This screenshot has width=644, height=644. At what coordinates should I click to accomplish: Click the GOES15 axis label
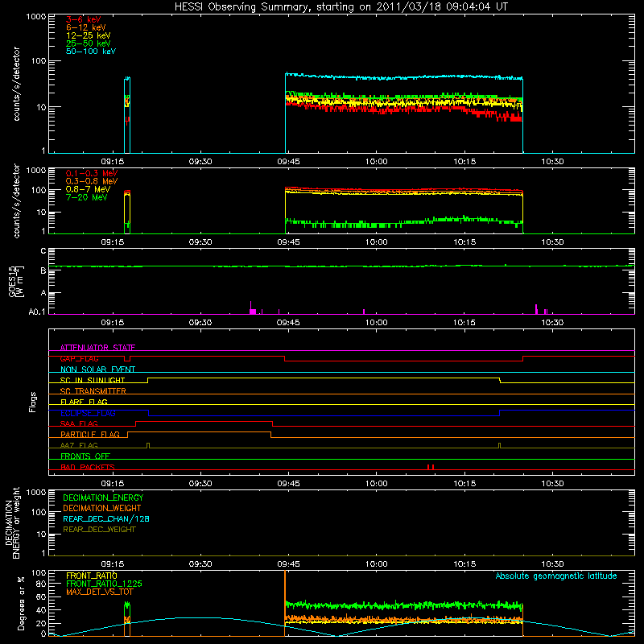(14, 281)
